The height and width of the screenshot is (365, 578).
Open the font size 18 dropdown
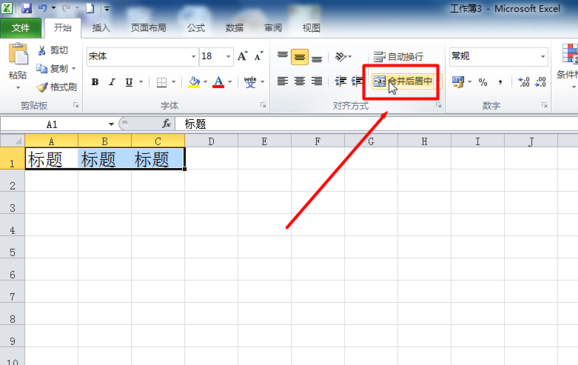[x=228, y=57]
